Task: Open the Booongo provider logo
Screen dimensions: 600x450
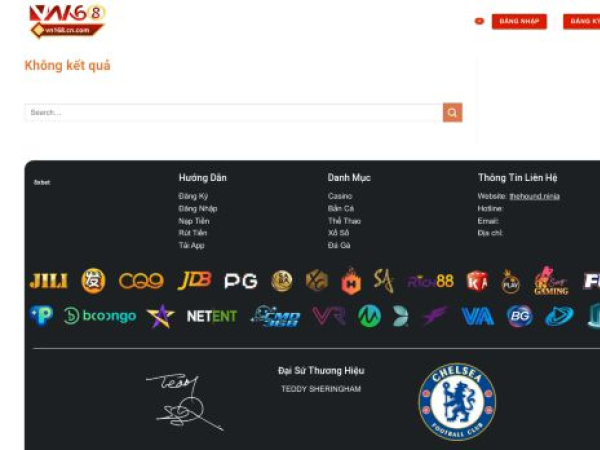Action: [x=99, y=316]
